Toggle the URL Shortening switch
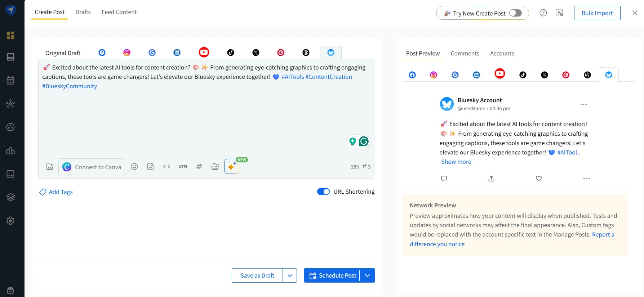The height and width of the screenshot is (297, 644). 323,192
